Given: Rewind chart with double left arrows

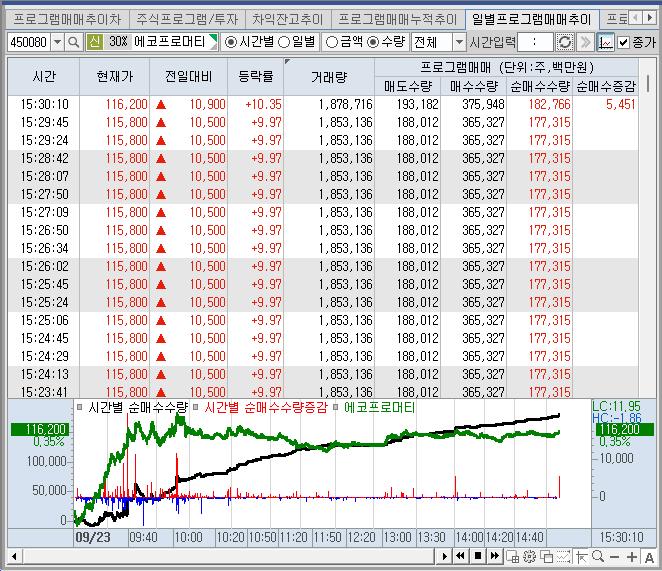Looking at the screenshot, I should [461, 556].
